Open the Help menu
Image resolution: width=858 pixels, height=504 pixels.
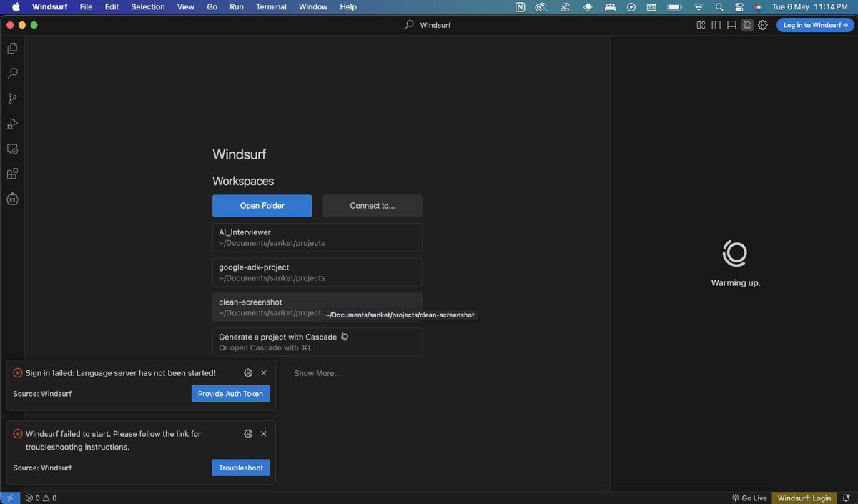(348, 7)
